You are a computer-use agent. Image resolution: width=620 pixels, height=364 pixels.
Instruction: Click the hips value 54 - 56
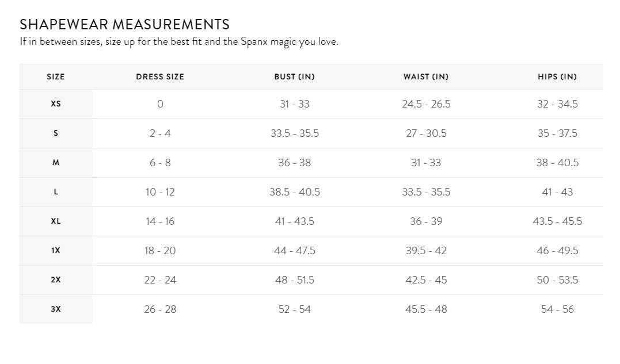click(557, 309)
